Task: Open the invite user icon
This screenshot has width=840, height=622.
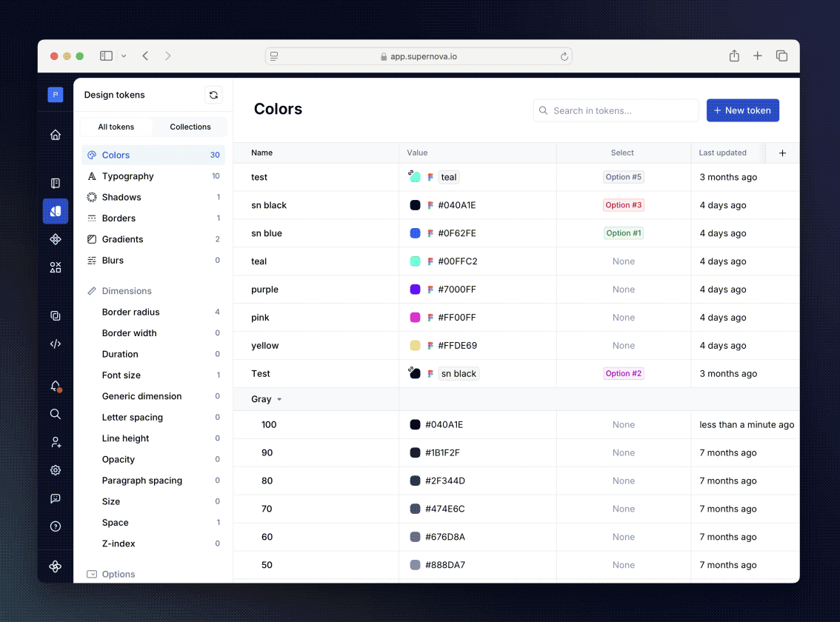Action: [x=56, y=442]
